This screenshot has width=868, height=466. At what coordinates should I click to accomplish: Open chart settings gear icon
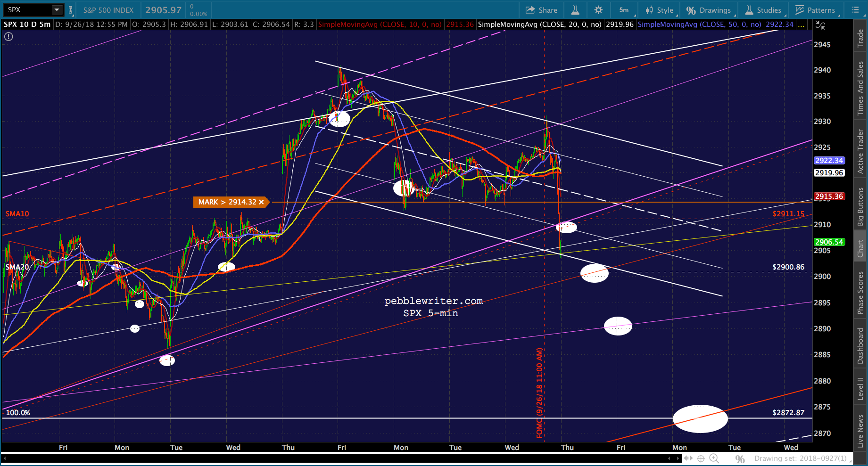(598, 10)
